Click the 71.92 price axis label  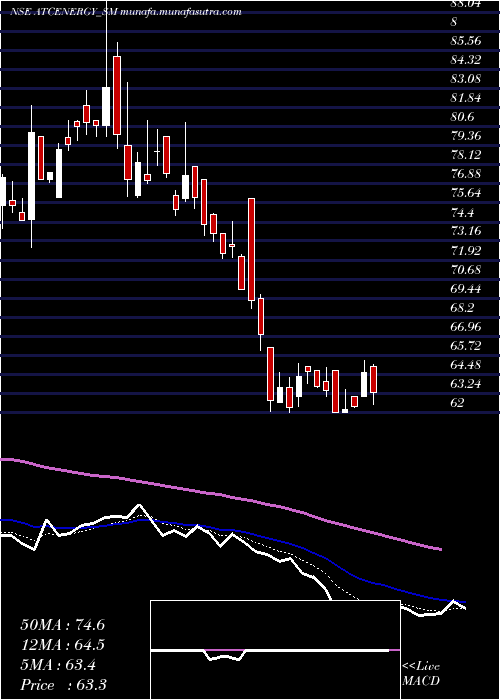466,250
